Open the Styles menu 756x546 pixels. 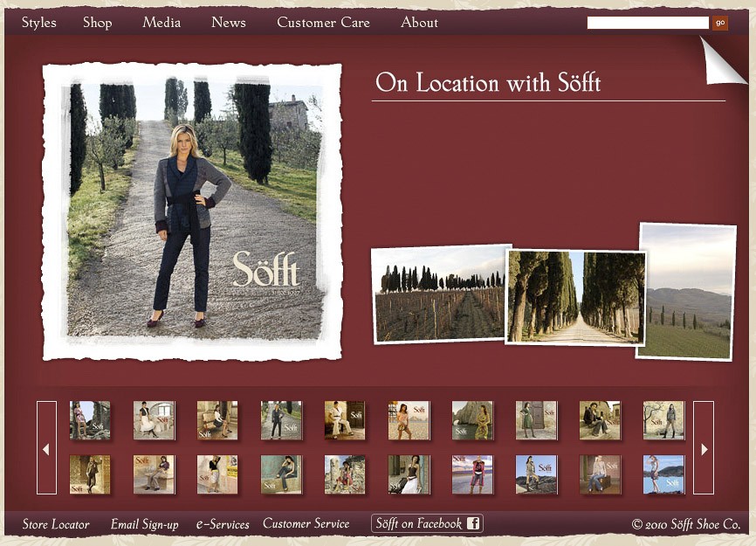click(39, 23)
